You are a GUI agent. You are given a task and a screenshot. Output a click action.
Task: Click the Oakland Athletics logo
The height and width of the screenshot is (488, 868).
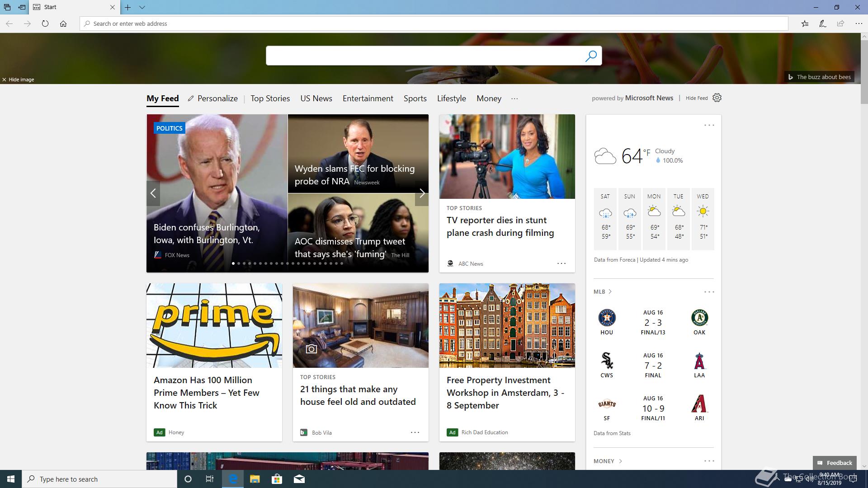699,318
